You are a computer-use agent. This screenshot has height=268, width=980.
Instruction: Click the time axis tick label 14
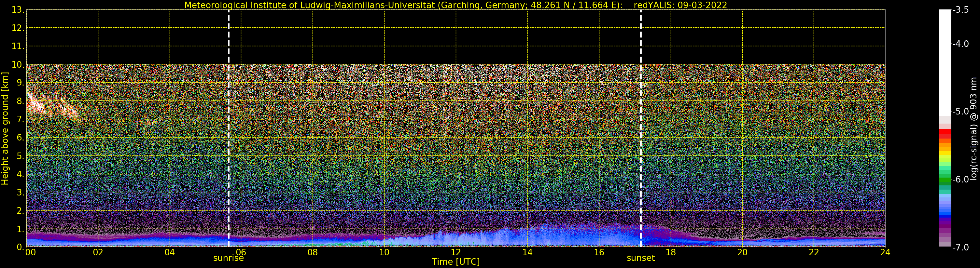click(527, 252)
